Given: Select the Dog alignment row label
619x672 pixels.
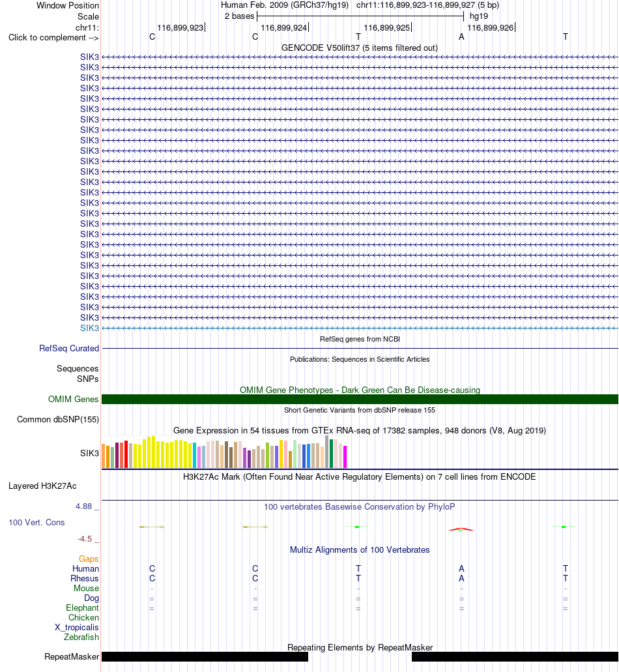Looking at the screenshot, I should pos(91,598).
